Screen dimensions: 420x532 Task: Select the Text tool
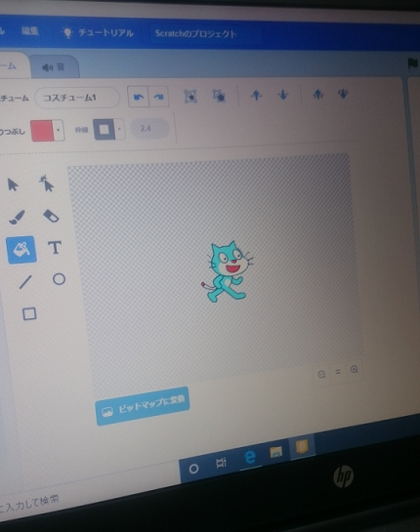coord(55,247)
